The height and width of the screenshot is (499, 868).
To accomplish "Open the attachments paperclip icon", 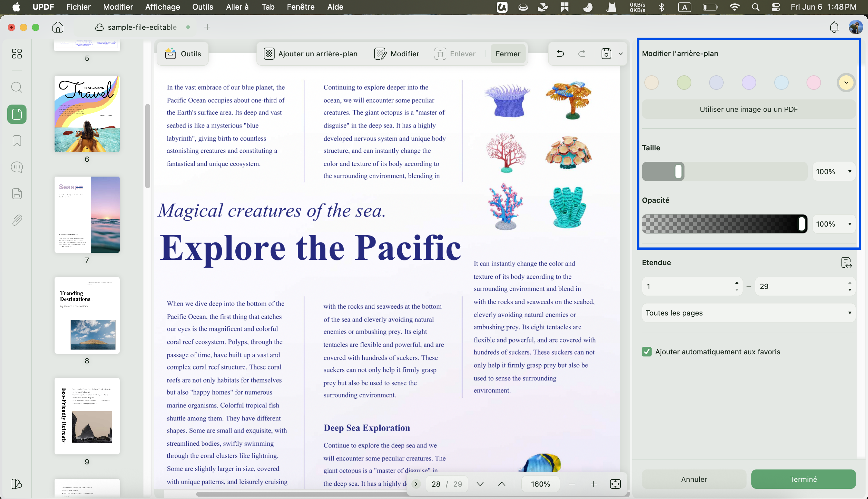I will click(17, 220).
